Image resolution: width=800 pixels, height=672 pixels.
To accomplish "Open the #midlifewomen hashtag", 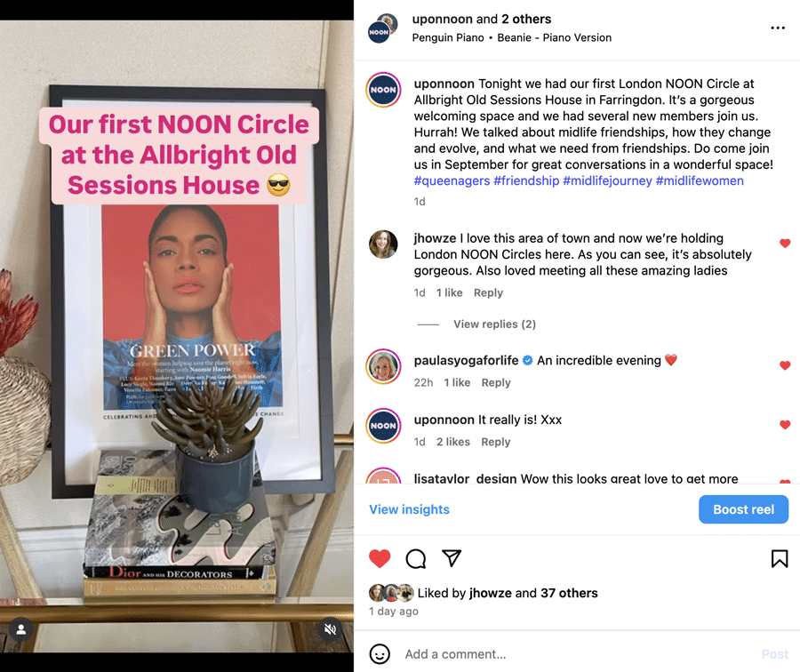I will tap(700, 180).
